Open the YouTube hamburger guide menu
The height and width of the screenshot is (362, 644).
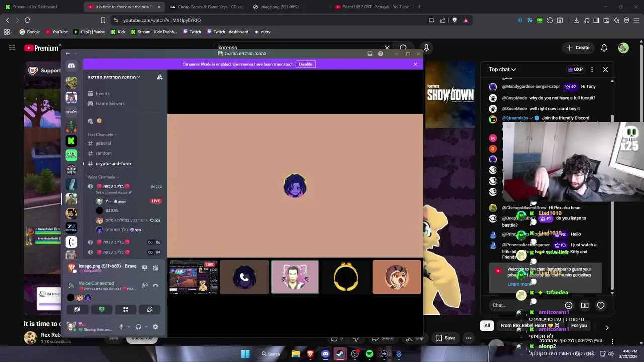click(12, 48)
